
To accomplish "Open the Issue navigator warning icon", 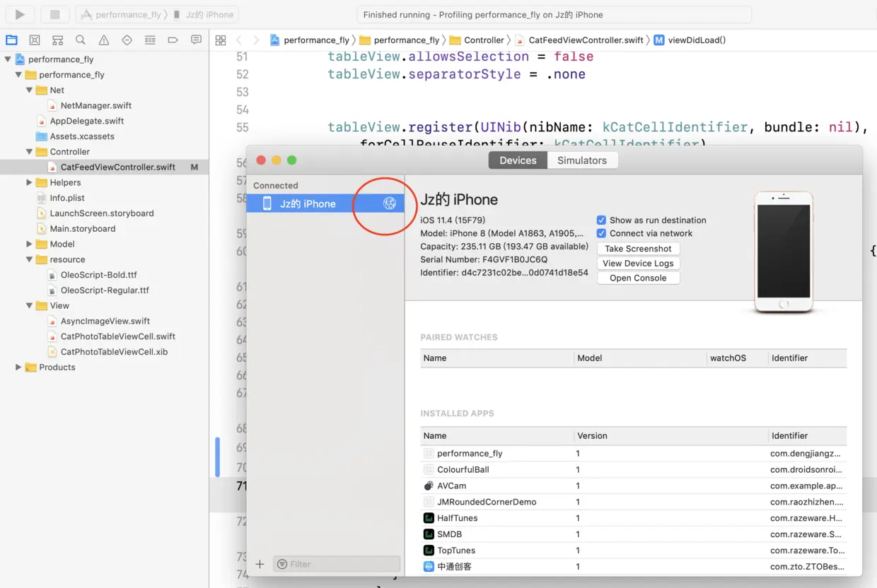I will 104,40.
